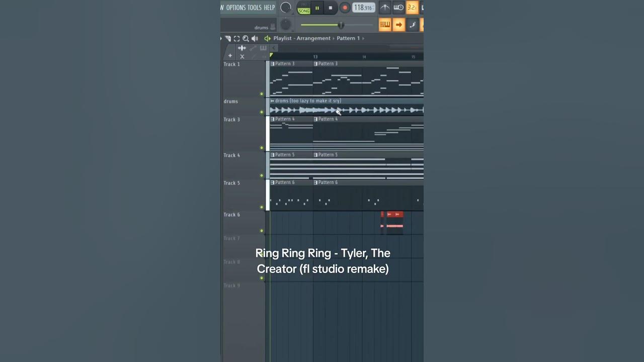644x362 pixels.
Task: Click the 118.916 tempo field
Action: [364, 8]
